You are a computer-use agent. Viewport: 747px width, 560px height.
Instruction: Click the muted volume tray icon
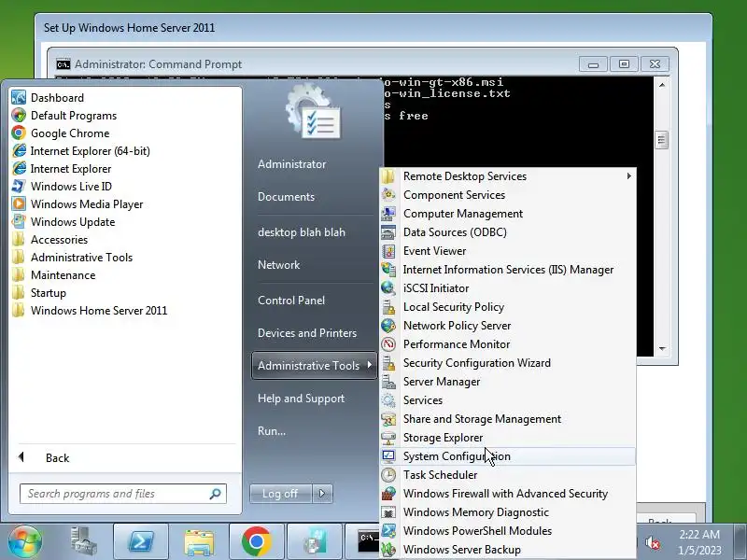coord(653,542)
